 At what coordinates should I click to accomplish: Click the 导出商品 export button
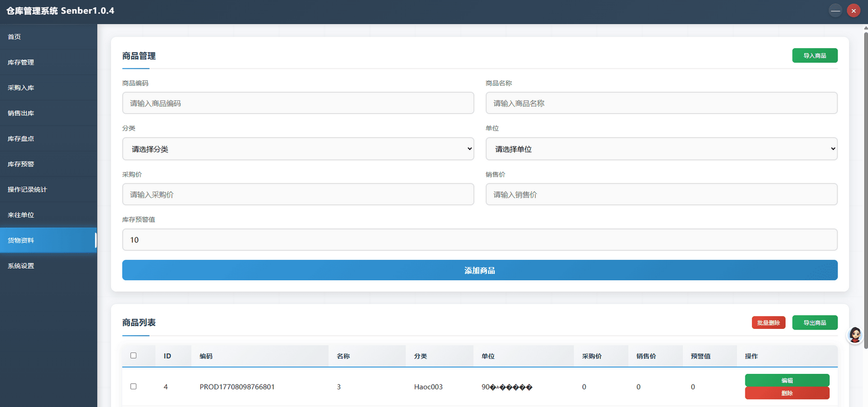[814, 322]
